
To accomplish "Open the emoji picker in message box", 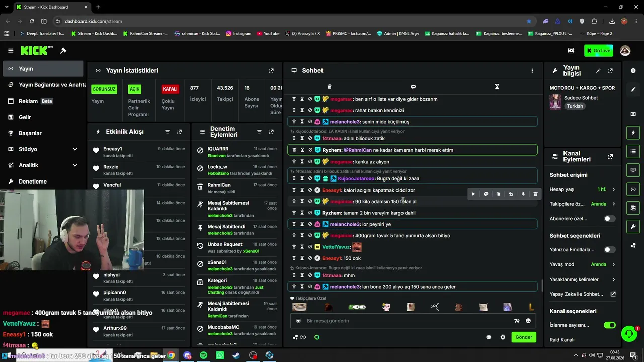I will tap(528, 321).
